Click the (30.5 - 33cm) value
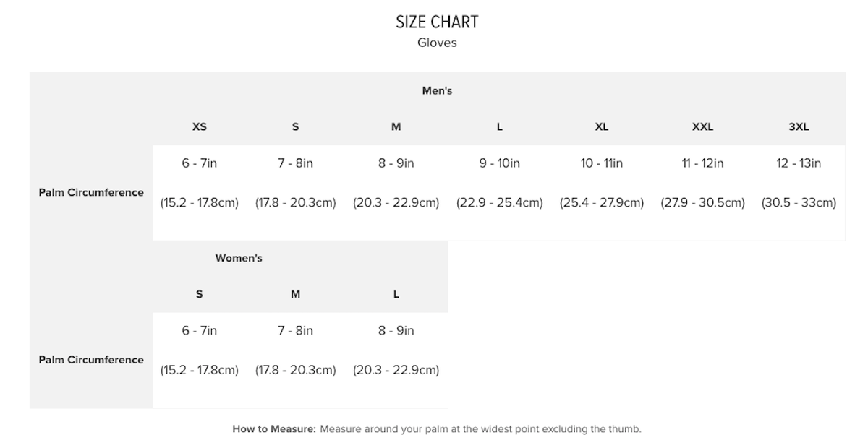 point(799,202)
